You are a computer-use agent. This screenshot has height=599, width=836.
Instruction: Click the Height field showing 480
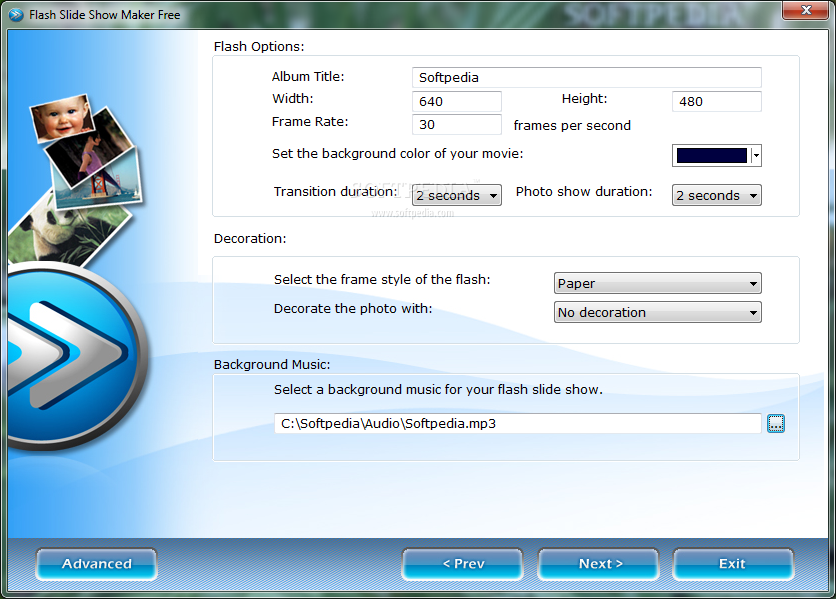click(717, 101)
